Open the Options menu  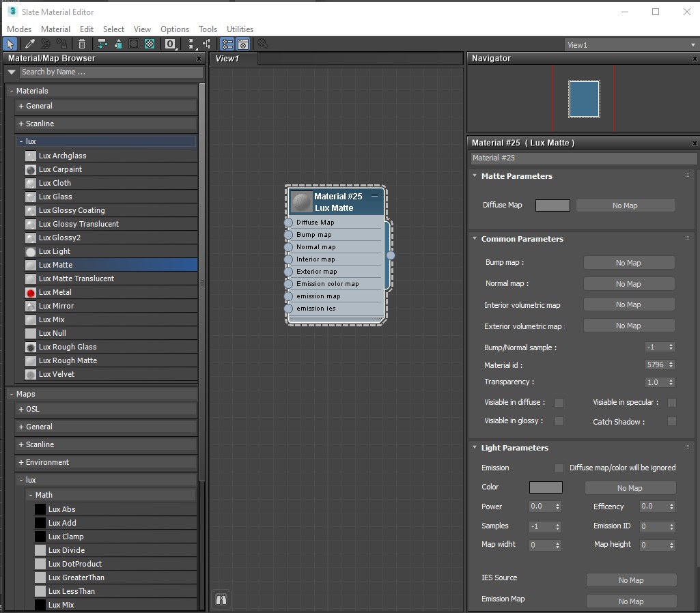point(175,29)
